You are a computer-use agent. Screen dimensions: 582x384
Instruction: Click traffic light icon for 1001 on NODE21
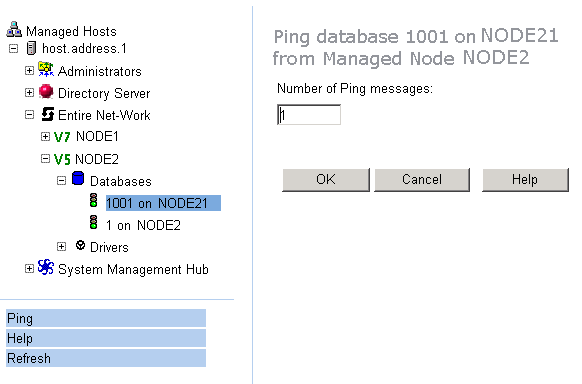94,200
